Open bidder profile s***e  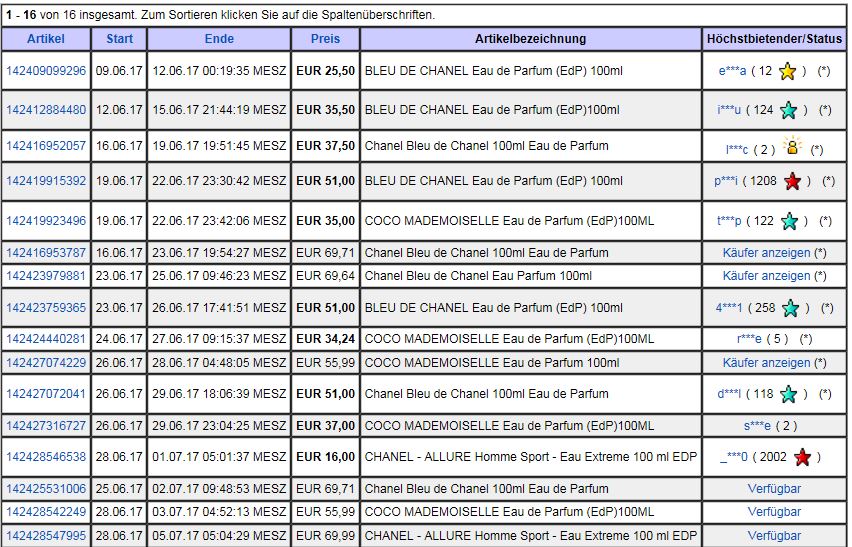757,425
